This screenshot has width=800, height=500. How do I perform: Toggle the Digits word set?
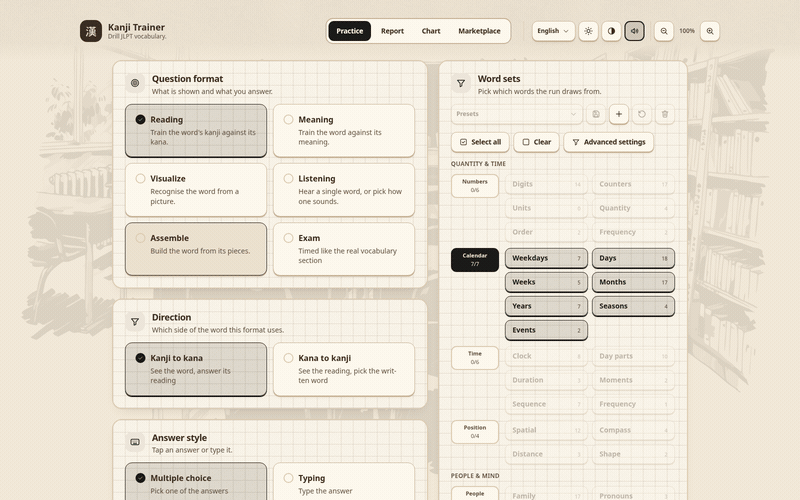point(546,184)
